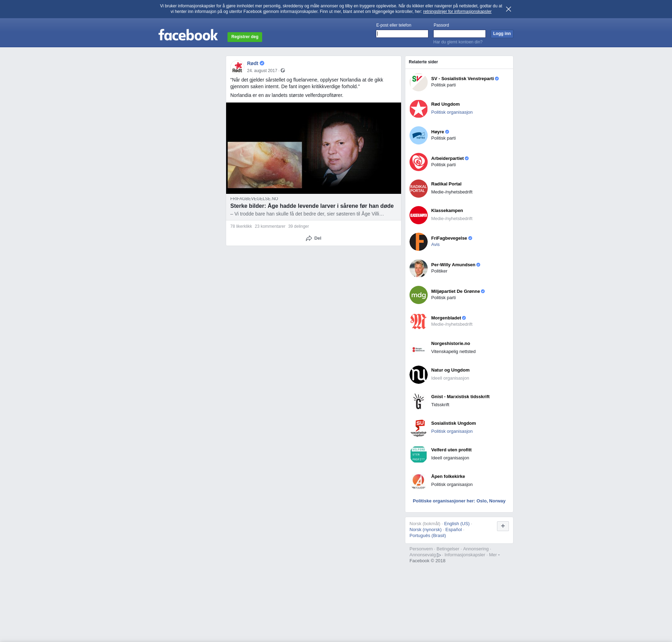The height and width of the screenshot is (642, 672).
Task: Open the Betingelser footer link
Action: [x=448, y=549]
